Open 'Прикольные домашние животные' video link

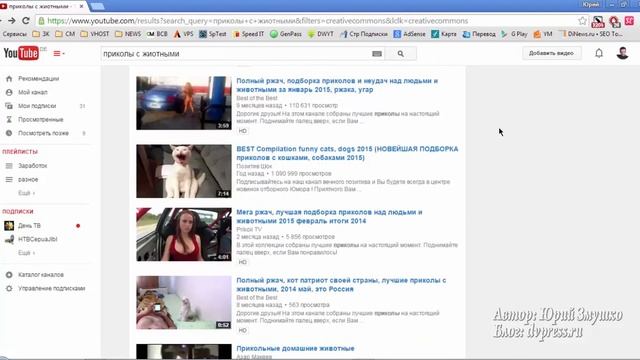296,348
